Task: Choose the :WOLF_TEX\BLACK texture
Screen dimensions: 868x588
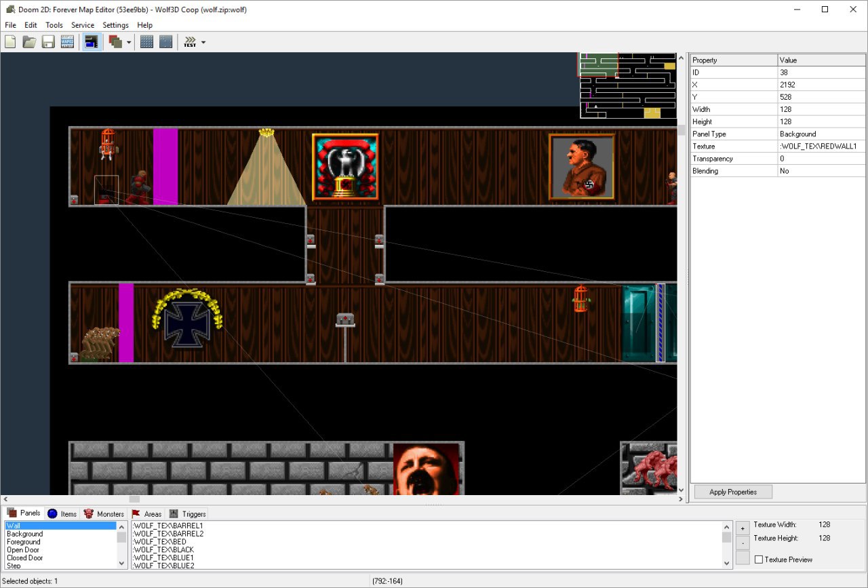Action: pos(427,550)
